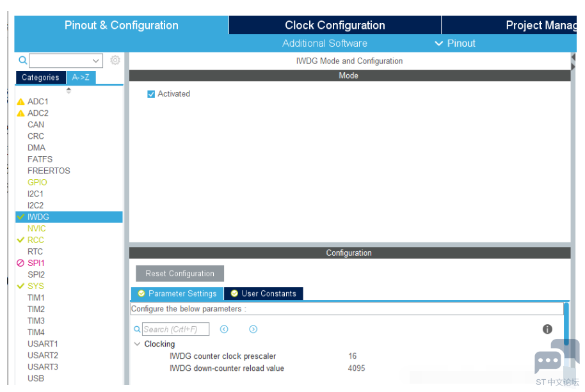
Task: Go to previous search result arrow
Action: [x=224, y=329]
